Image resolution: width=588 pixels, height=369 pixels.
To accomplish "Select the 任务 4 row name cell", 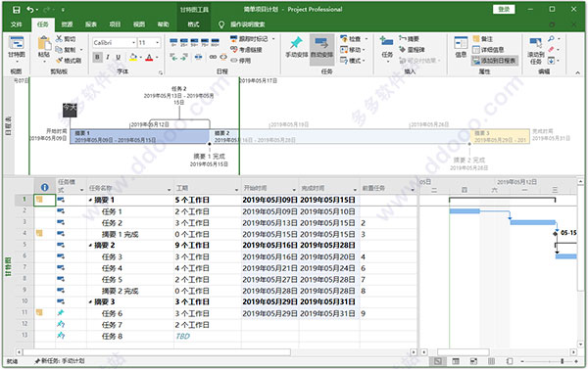I will 130,268.
